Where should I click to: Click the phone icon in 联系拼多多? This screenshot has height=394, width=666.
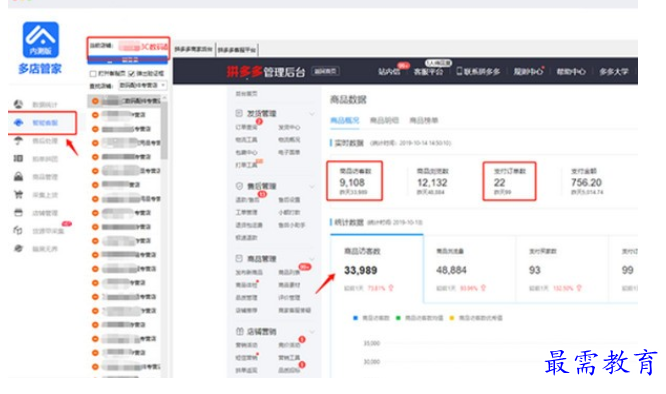(x=459, y=71)
